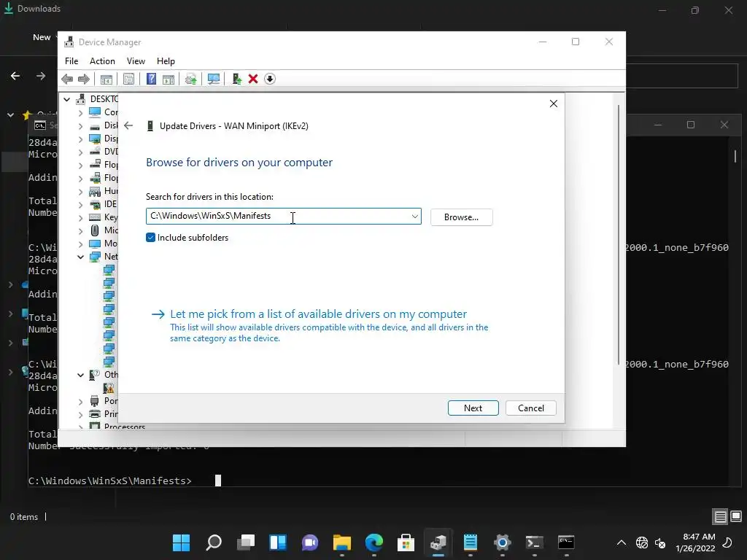The height and width of the screenshot is (560, 747).
Task: Expand the Cor category in the device tree
Action: (x=80, y=113)
